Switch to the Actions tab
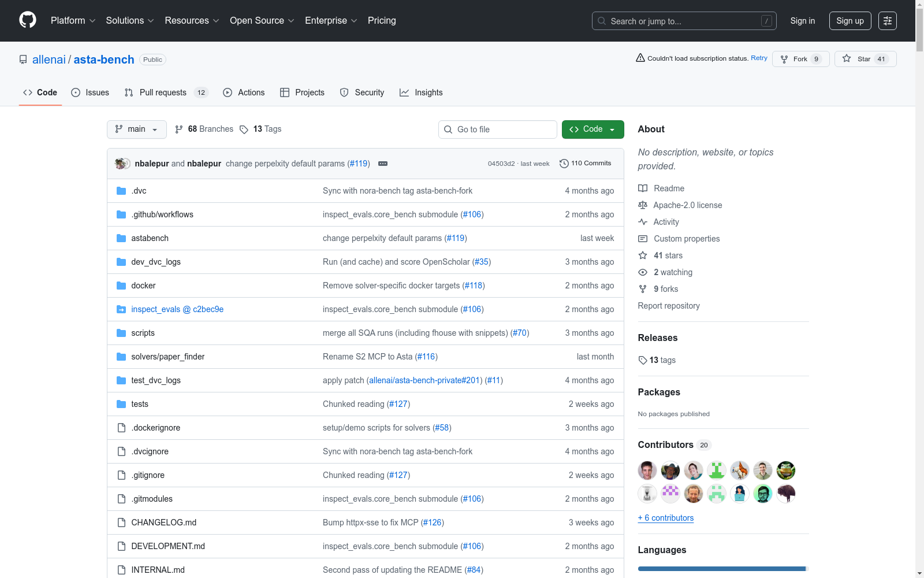Viewport: 924px width, 578px height. [x=244, y=92]
